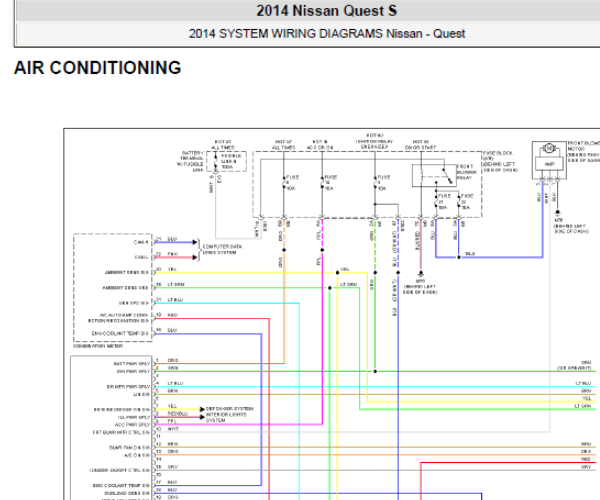Image resolution: width=600 pixels, height=500 pixels.
Task: Select the "COMPUTER DATA LINES SYSTEM" label
Action: pyautogui.click(x=222, y=249)
